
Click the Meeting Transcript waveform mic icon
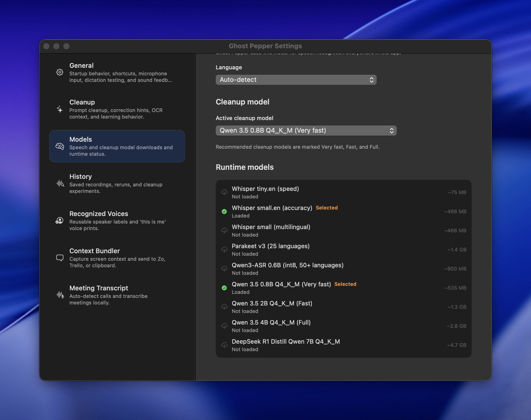point(60,295)
